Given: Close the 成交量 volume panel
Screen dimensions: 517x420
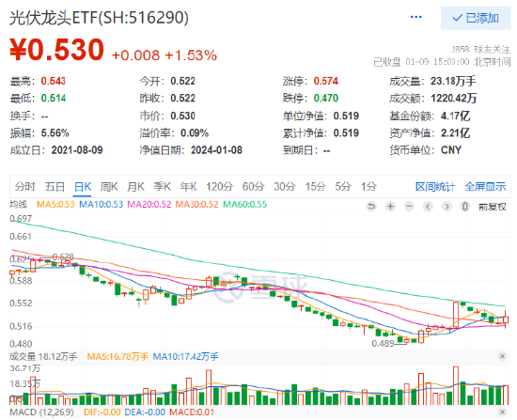Looking at the screenshot, I should point(503,356).
